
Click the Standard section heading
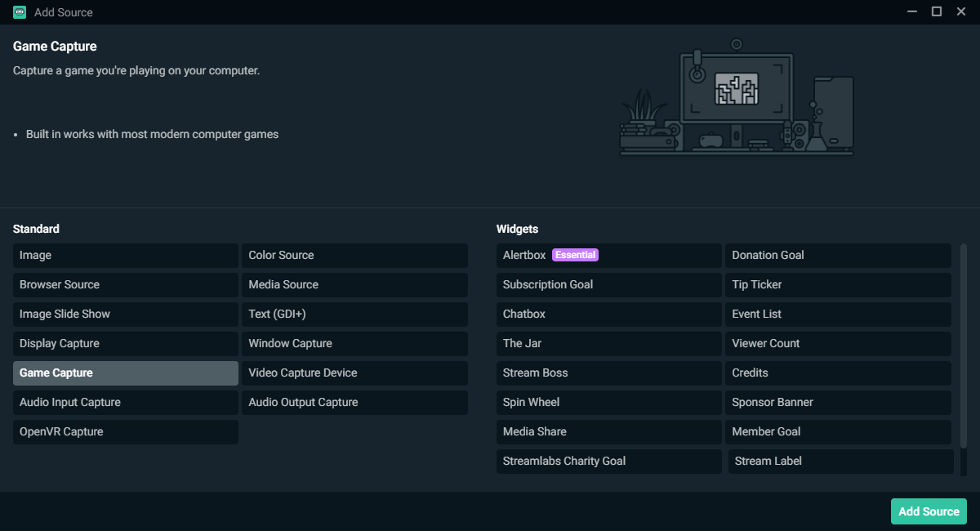click(x=36, y=229)
